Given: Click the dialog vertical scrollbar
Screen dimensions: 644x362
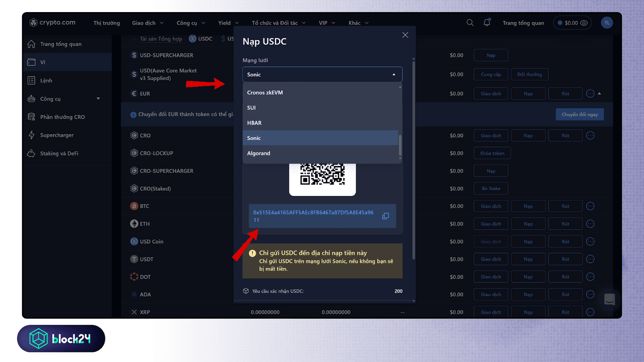Looking at the screenshot, I should click(413, 160).
